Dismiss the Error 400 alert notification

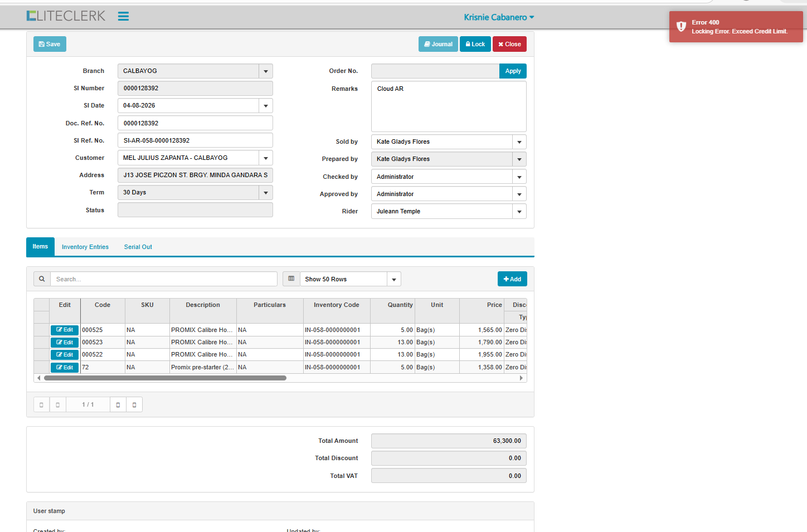tap(736, 27)
